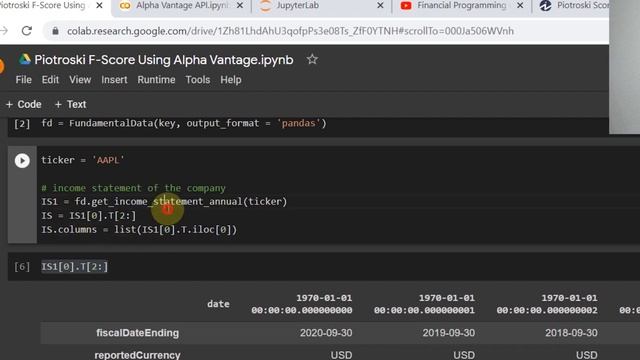Click the date column header
The width and height of the screenshot is (640, 360).
click(218, 304)
